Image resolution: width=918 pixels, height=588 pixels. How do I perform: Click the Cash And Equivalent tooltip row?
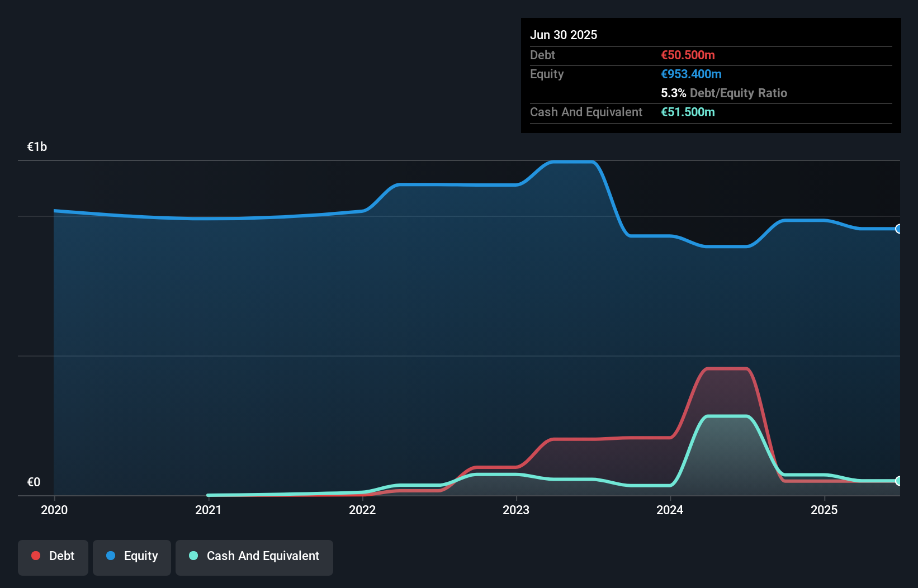click(x=615, y=112)
